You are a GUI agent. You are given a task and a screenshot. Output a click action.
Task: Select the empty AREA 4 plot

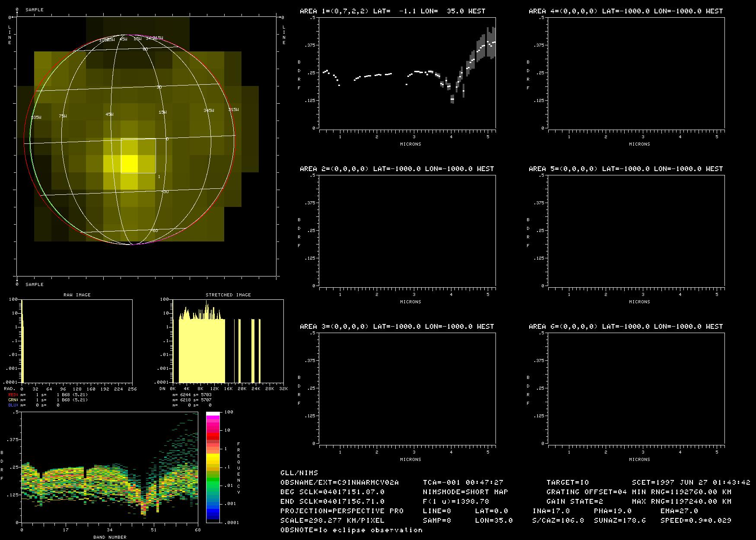pyautogui.click(x=636, y=73)
